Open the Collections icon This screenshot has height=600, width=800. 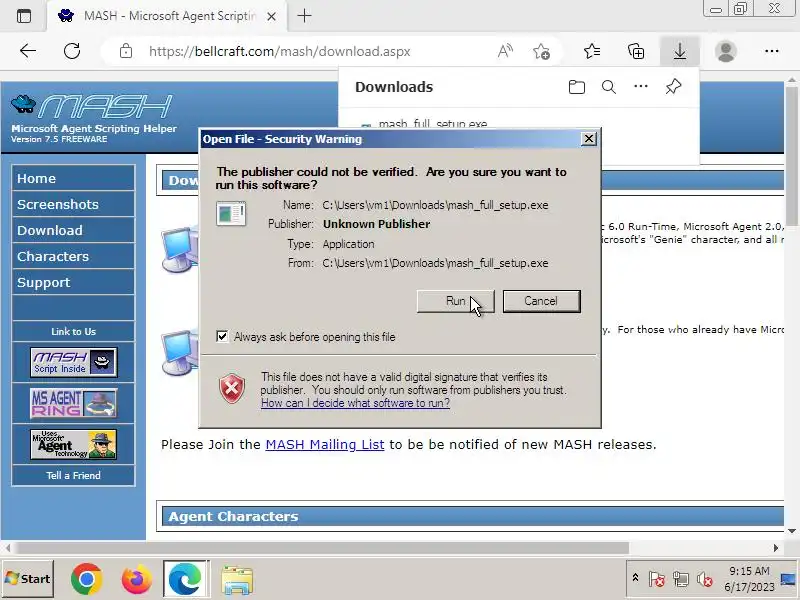[x=636, y=51]
